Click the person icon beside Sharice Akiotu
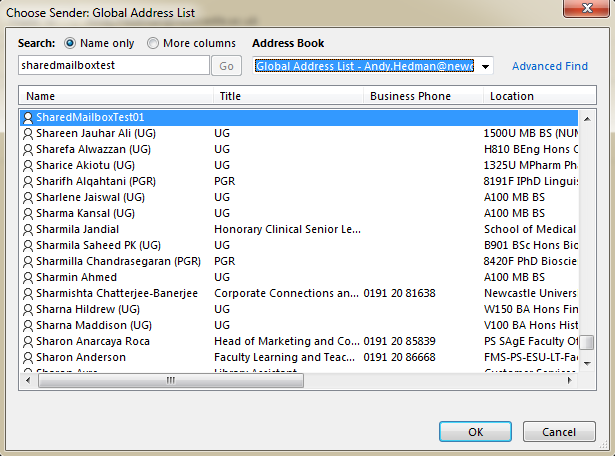The width and height of the screenshot is (615, 456). (28, 165)
